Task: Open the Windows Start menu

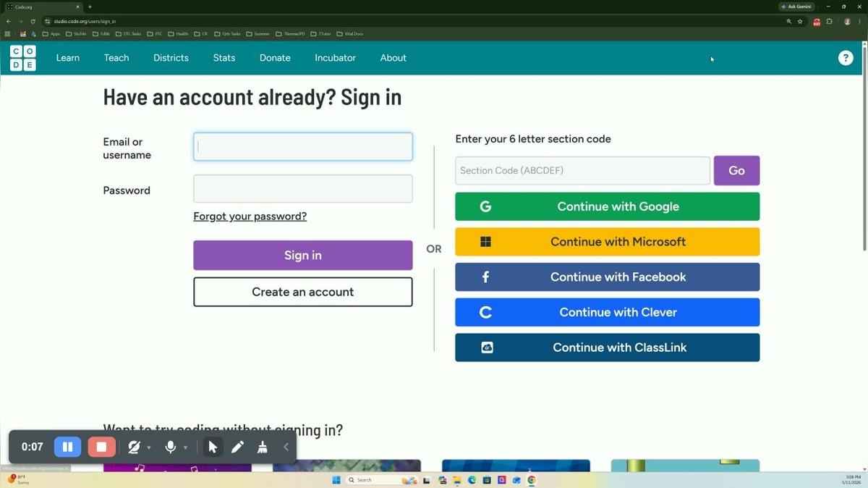Action: pyautogui.click(x=336, y=480)
